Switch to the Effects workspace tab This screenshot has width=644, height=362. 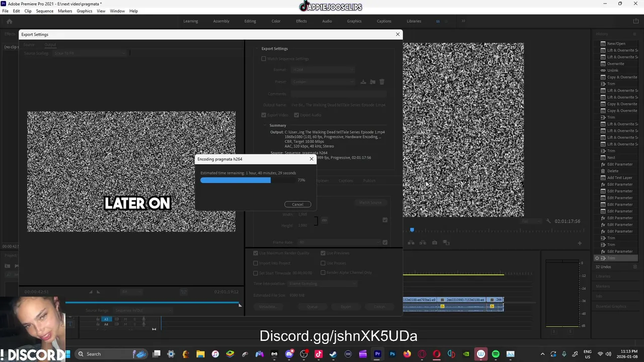click(x=301, y=21)
